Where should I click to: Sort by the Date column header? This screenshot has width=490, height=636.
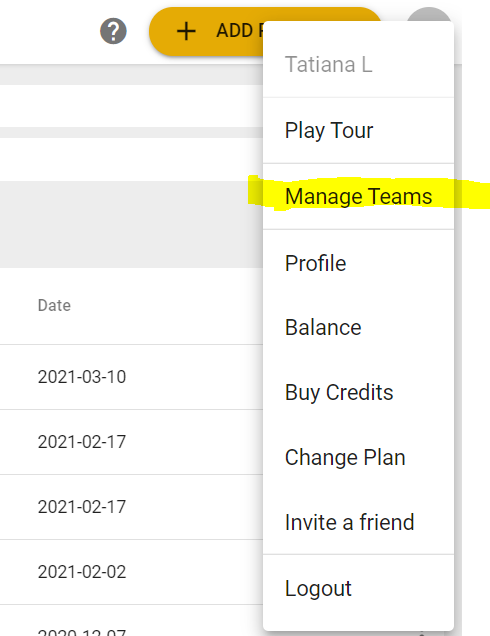click(x=54, y=305)
